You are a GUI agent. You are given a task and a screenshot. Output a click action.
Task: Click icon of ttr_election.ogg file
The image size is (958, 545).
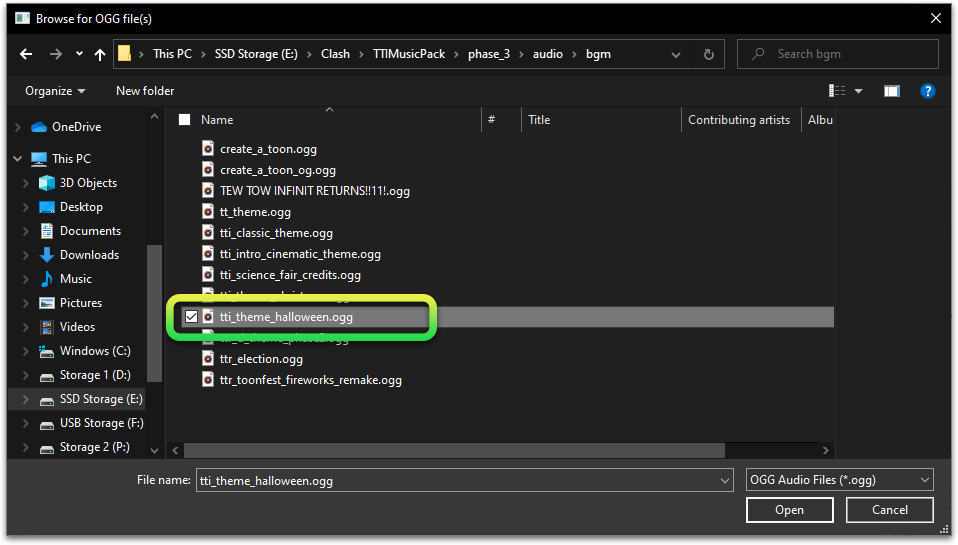208,359
